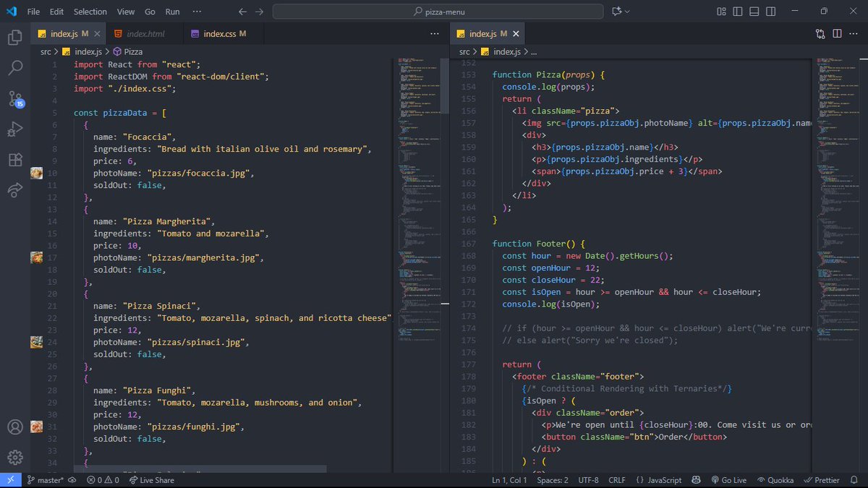Viewport: 868px width, 488px height.
Task: Start Live Share from status bar
Action: [x=151, y=480]
